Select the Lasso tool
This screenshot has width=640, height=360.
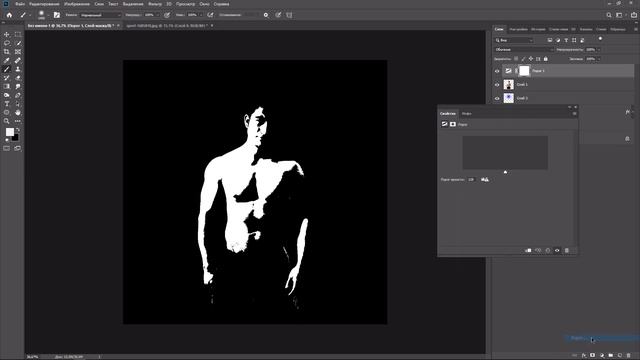coord(7,43)
